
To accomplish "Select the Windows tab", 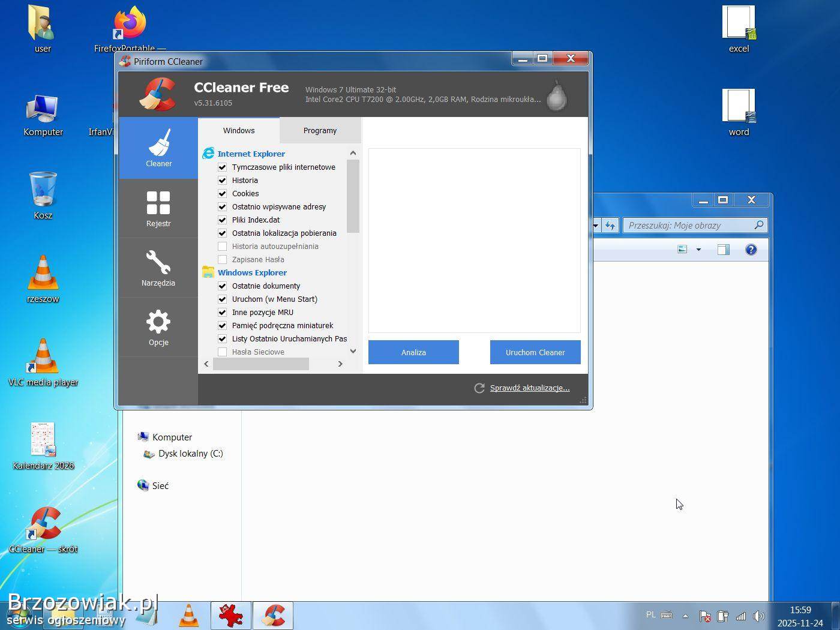I will (239, 130).
